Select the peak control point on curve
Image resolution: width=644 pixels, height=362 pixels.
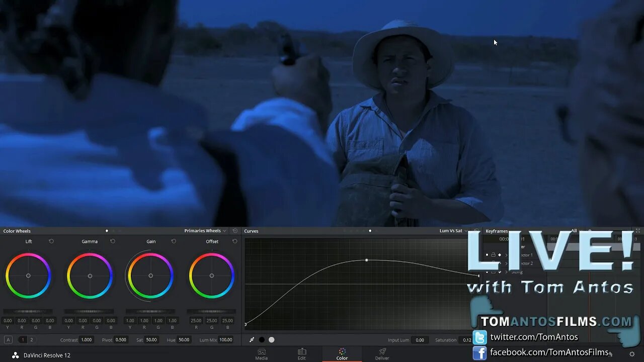(366, 260)
